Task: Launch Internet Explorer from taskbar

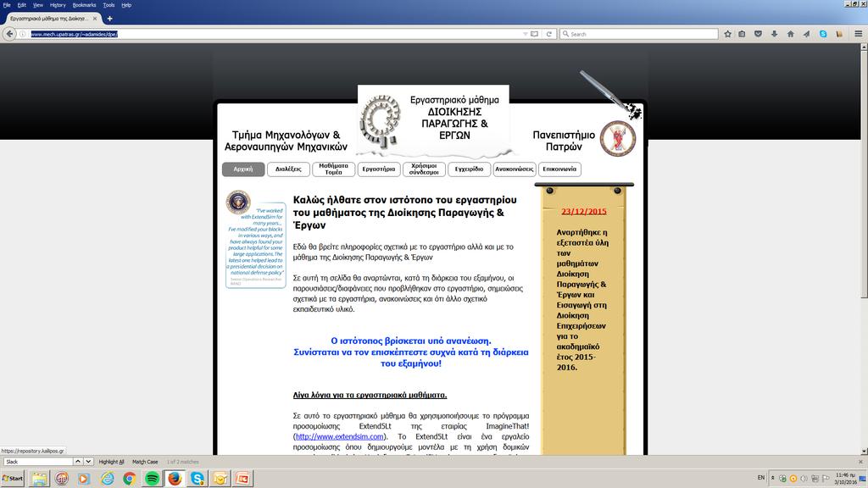Action: [x=107, y=478]
